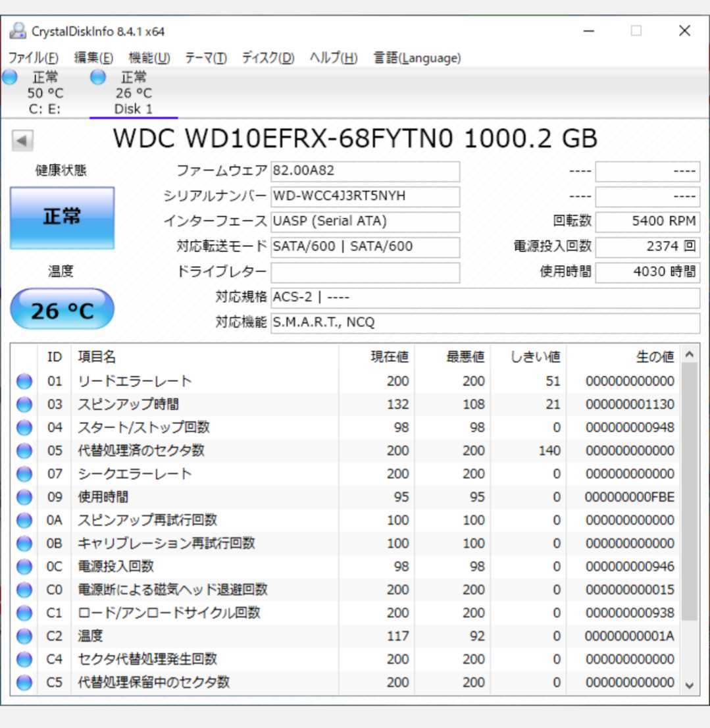
Task: Click the status icon for row 0C 電源投入回数
Action: point(24,567)
